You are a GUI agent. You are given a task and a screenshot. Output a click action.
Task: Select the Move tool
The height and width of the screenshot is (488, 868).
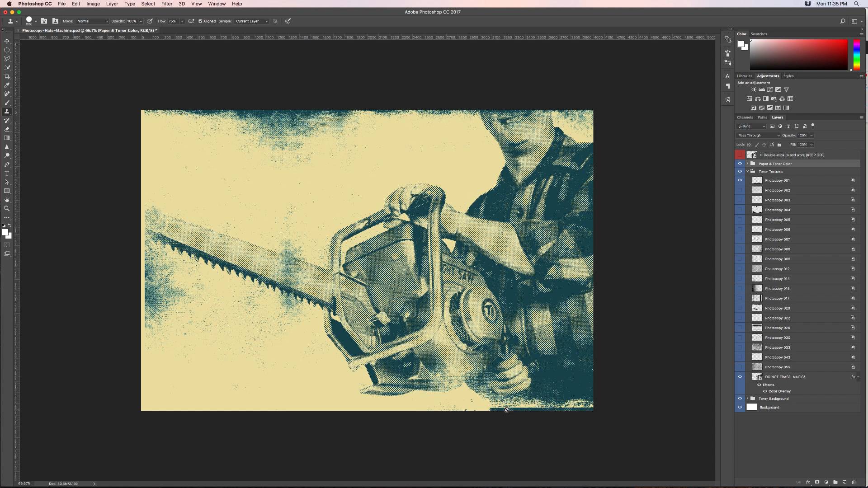[7, 41]
